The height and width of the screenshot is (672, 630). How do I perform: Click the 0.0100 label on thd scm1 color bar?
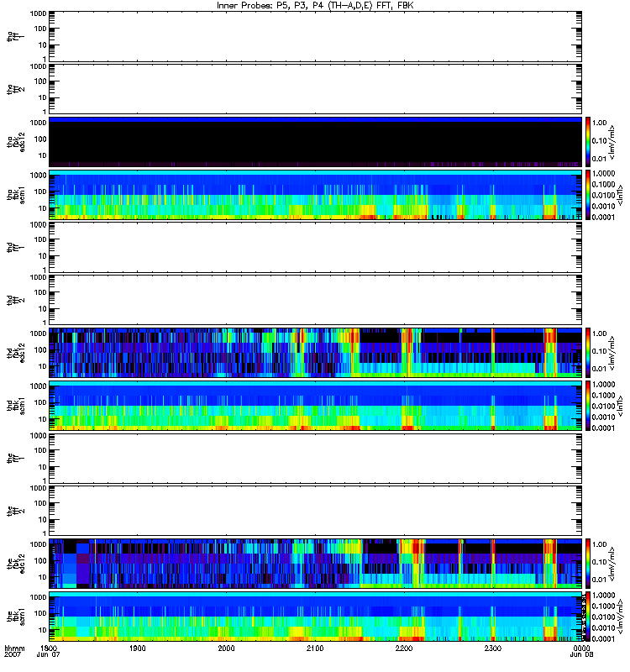coord(603,406)
